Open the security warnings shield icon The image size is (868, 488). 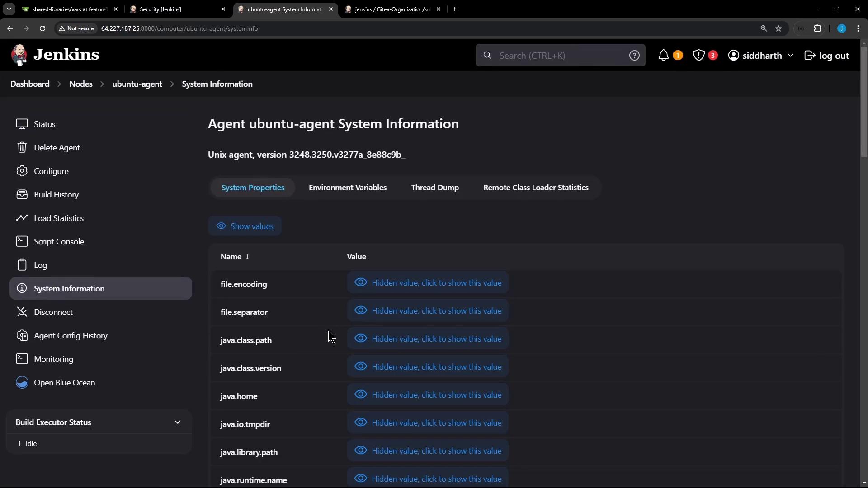[698, 55]
